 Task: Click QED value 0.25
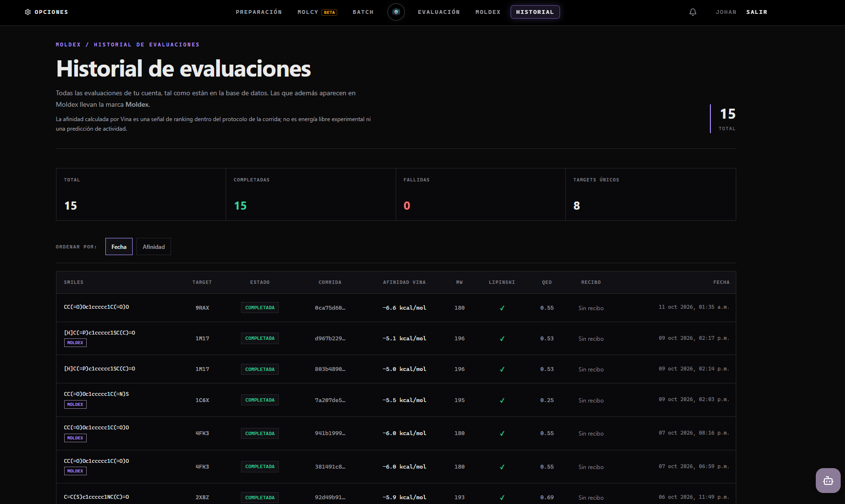point(547,400)
